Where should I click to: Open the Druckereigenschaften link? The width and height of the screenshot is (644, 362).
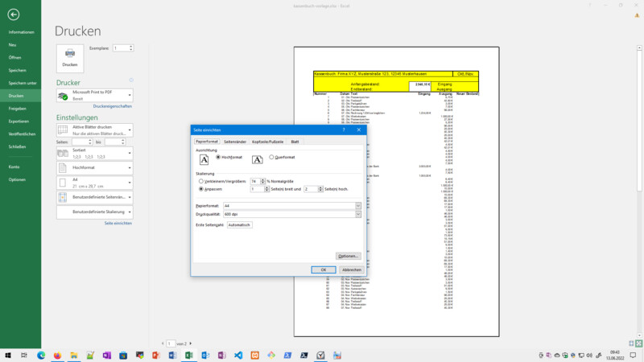[113, 106]
